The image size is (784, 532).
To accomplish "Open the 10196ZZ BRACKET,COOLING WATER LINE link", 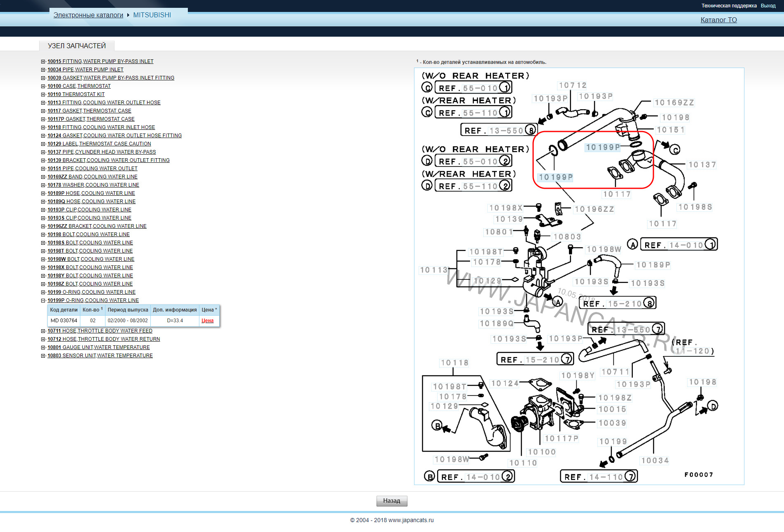I will pyautogui.click(x=97, y=226).
